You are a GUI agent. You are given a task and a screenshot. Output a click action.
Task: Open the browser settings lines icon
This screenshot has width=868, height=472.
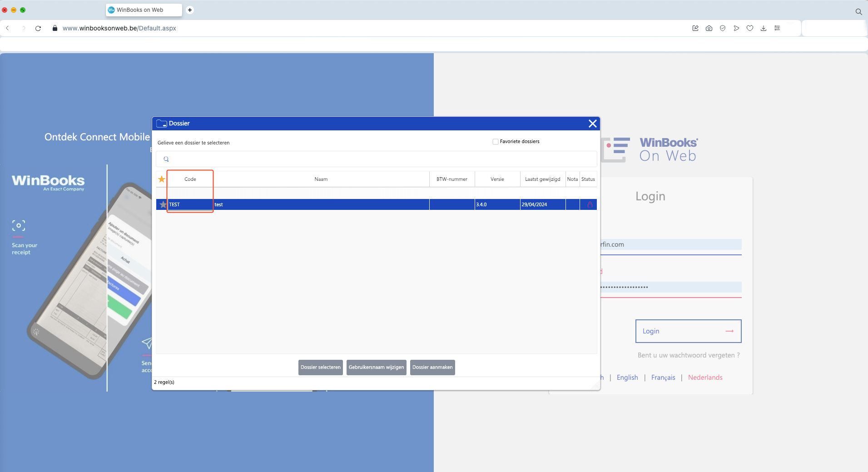pos(777,28)
